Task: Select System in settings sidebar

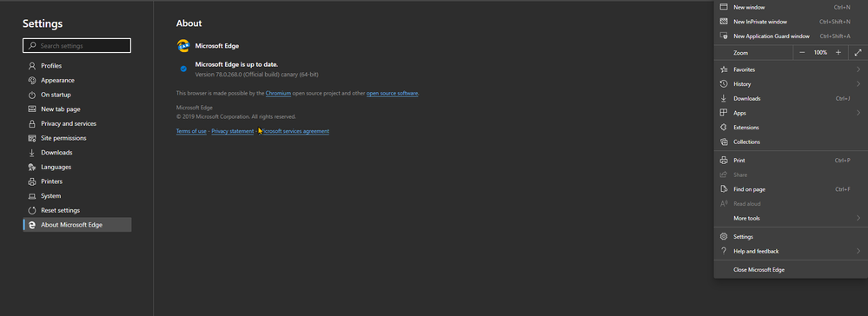Action: pyautogui.click(x=77, y=196)
